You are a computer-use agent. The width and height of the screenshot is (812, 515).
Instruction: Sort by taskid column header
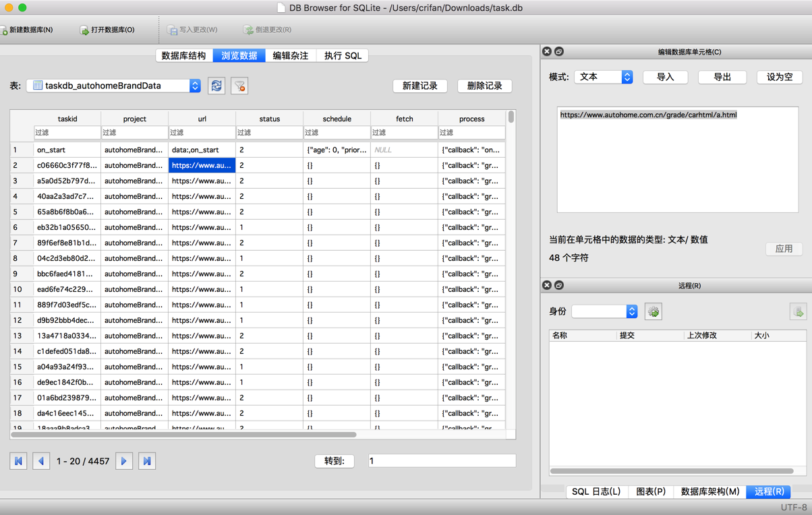click(67, 119)
